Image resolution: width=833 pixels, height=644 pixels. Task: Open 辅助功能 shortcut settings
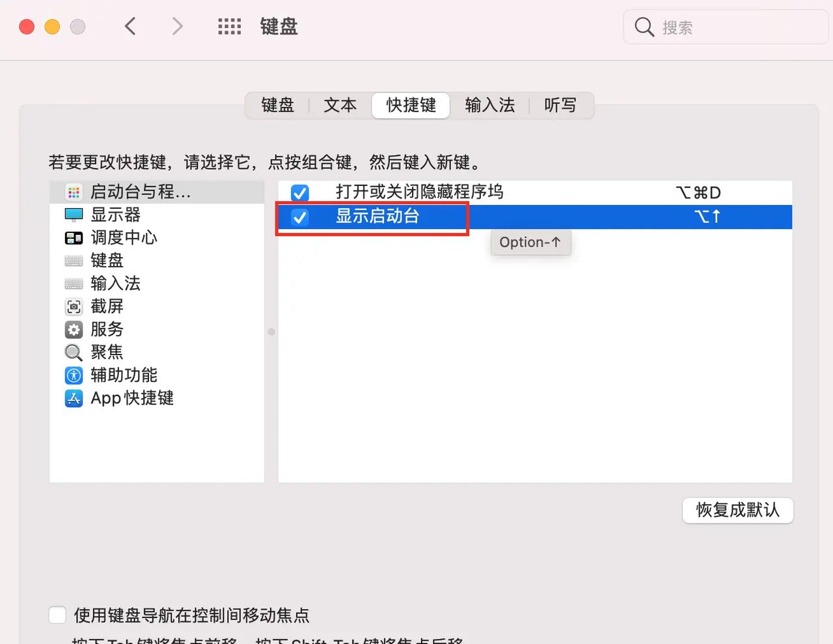click(124, 375)
